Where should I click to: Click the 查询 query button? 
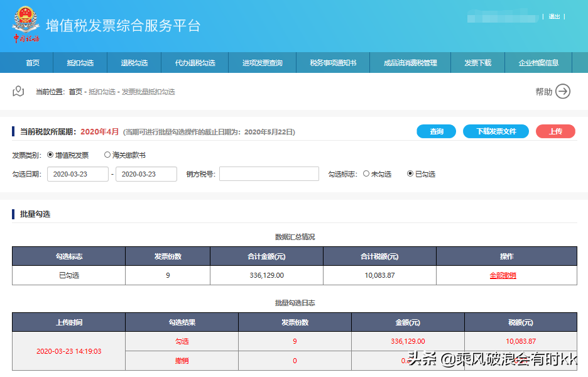pos(436,131)
